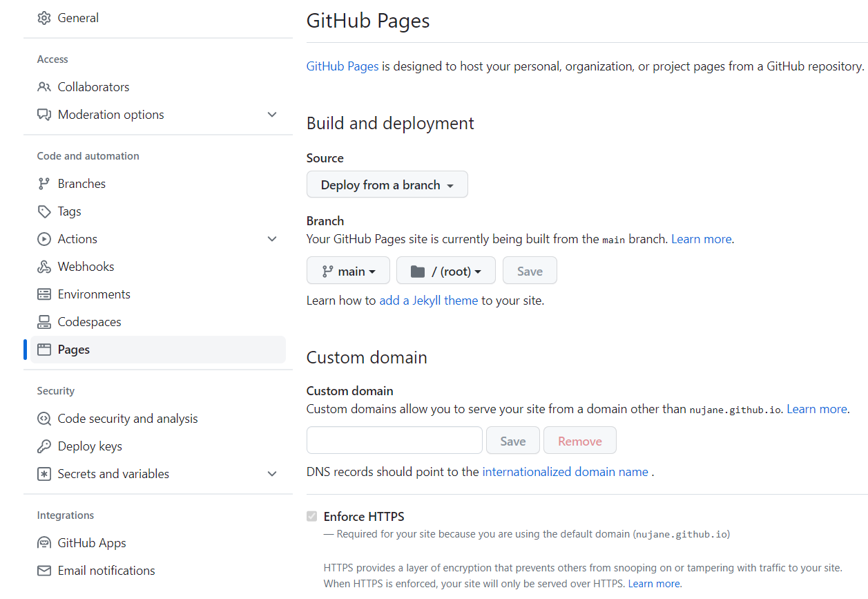Click the Pages browser icon
This screenshot has height=599, width=868.
(44, 350)
